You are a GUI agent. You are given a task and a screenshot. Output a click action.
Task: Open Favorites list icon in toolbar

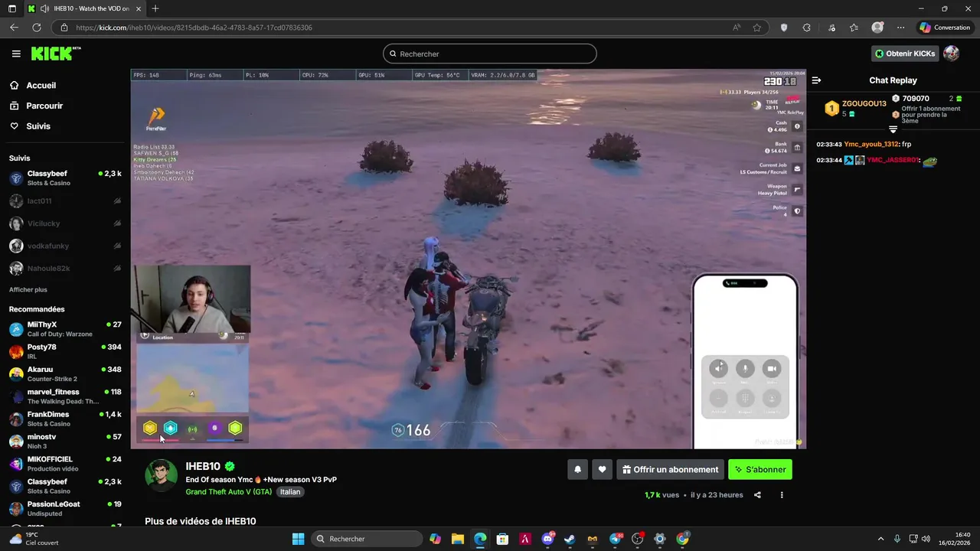[x=854, y=28]
